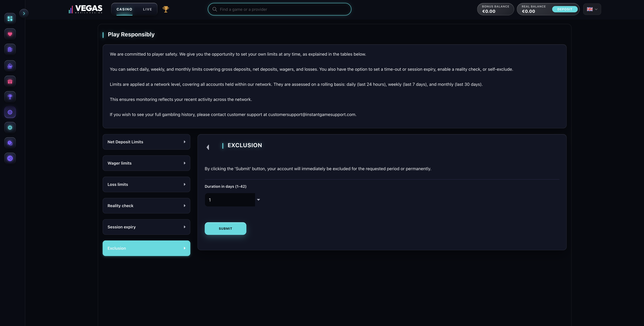Click the DEPOSIT button

pyautogui.click(x=565, y=9)
